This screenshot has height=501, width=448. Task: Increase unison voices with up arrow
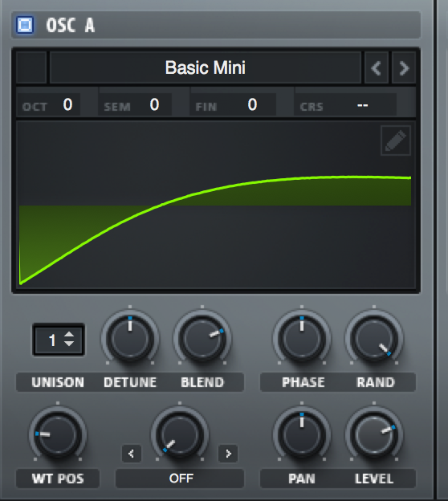pos(69,335)
